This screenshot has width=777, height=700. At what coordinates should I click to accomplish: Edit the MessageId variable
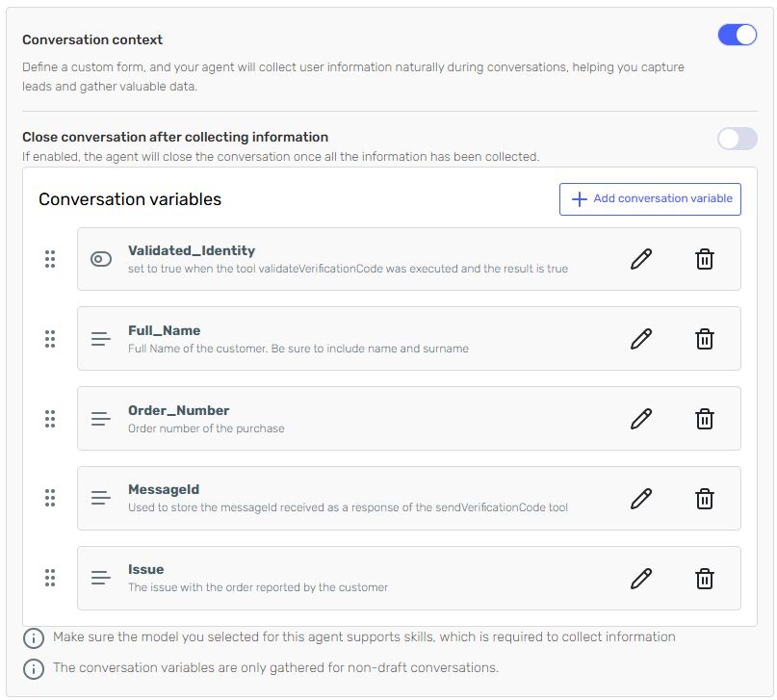[x=641, y=498]
